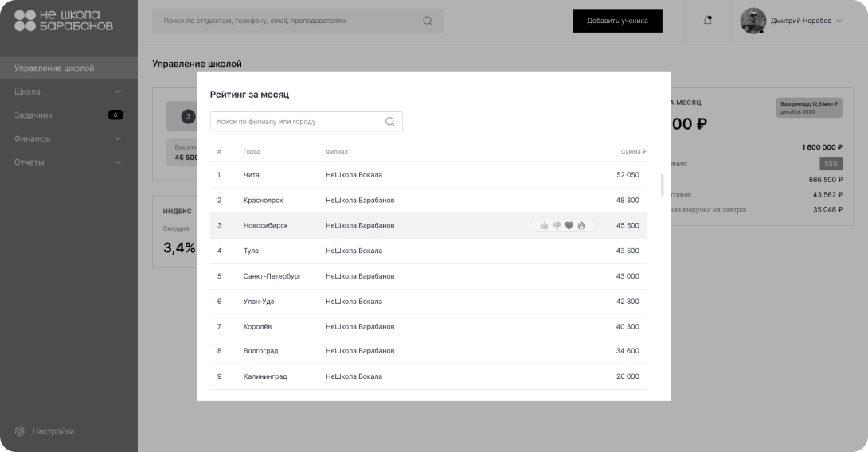Image resolution: width=868 pixels, height=452 pixels.
Task: Focus the branch or city search field
Action: coord(299,122)
